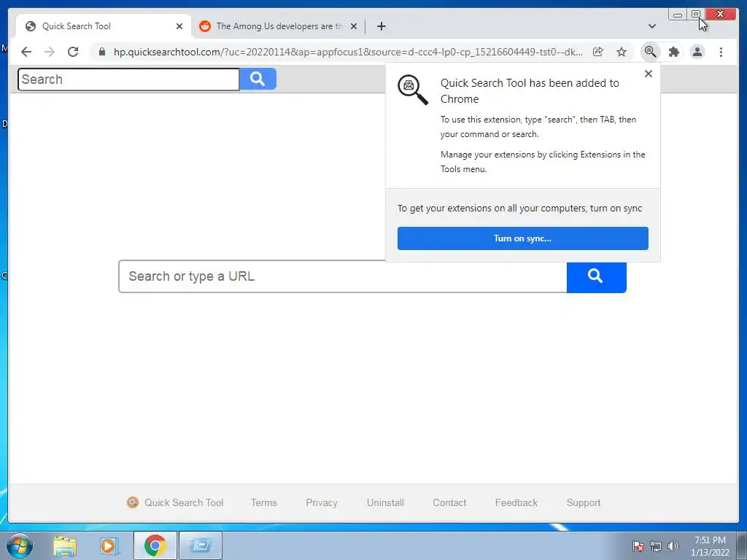Click the Show desktop strip on taskbar
The width and height of the screenshot is (747, 560).
click(743, 545)
